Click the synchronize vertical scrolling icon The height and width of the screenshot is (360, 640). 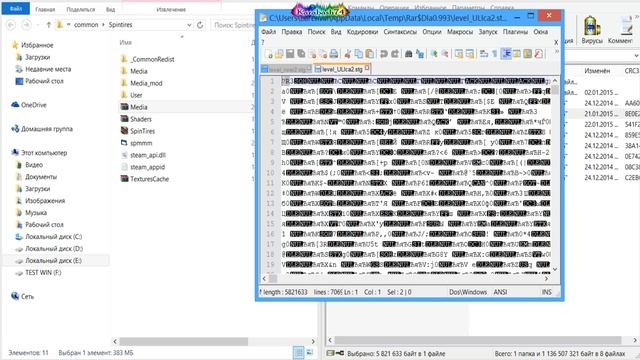coord(459,54)
